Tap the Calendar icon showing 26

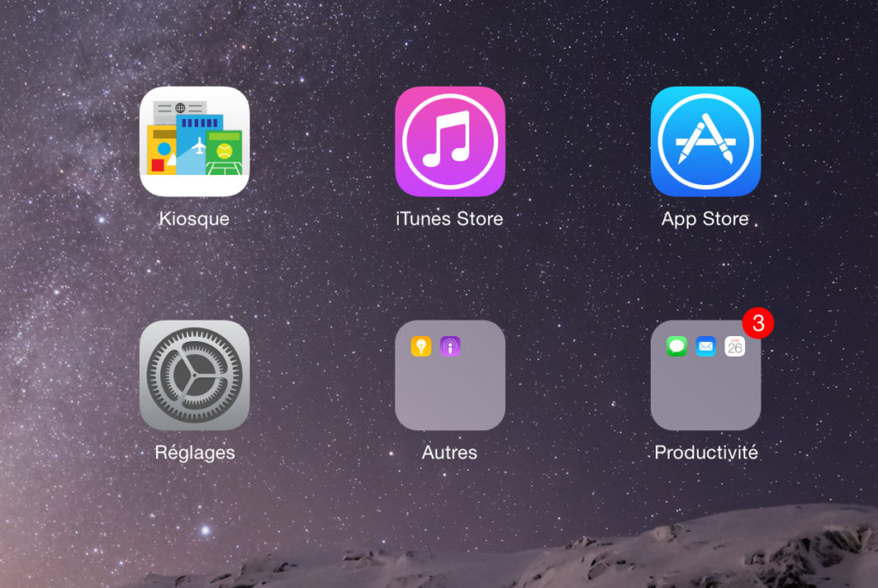tap(735, 346)
